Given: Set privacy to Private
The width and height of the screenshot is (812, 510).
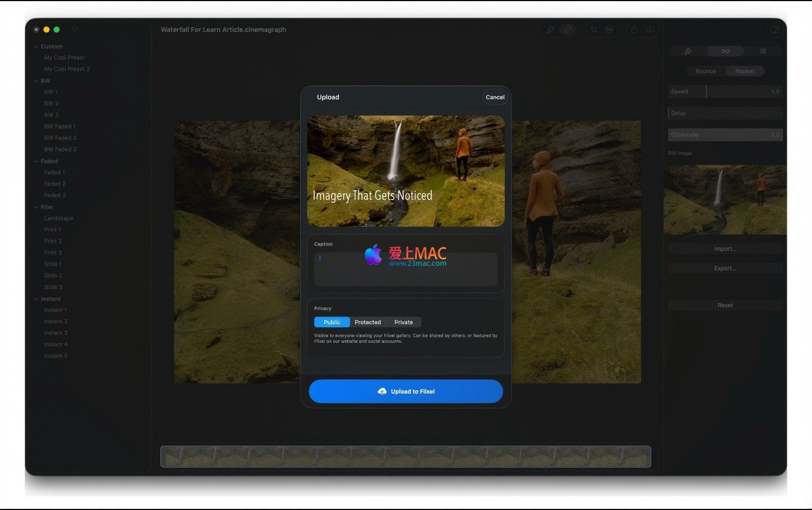Looking at the screenshot, I should click(x=403, y=322).
